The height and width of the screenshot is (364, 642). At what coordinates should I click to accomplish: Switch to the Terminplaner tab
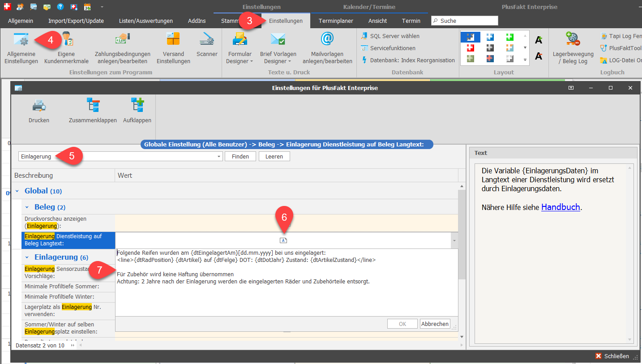[x=336, y=21]
